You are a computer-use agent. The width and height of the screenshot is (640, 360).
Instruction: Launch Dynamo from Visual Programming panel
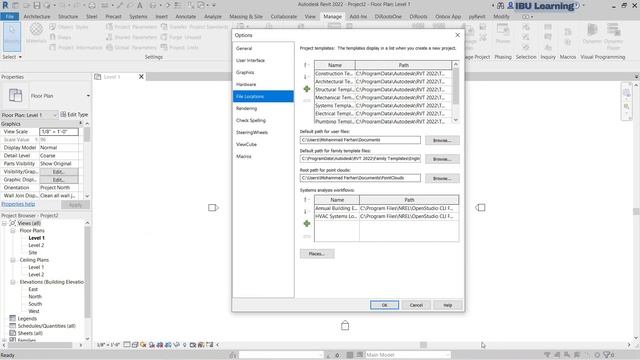[x=592, y=34]
